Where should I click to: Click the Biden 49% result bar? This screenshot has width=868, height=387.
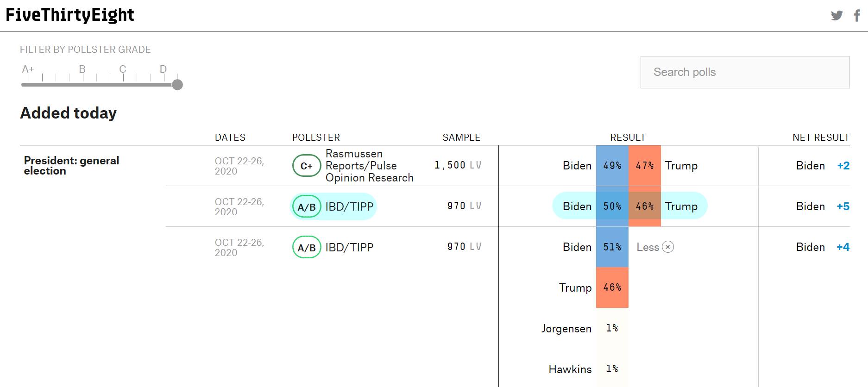(x=612, y=166)
